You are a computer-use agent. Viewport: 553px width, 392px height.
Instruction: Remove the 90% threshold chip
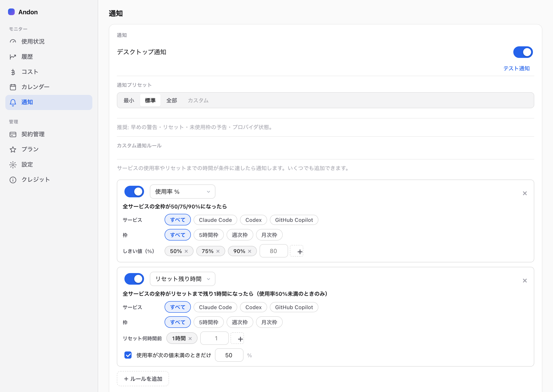250,251
